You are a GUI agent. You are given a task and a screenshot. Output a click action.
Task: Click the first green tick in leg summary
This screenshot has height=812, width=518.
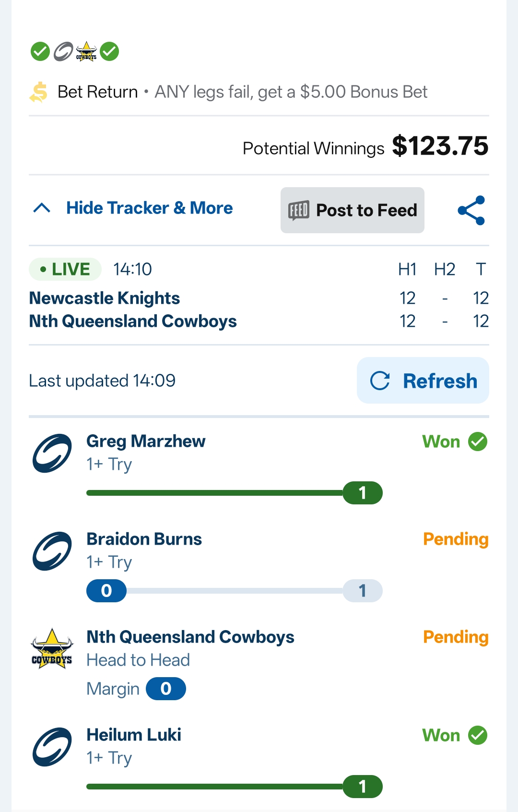coord(40,51)
